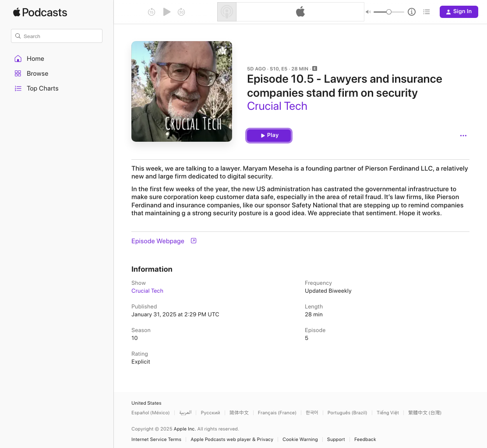Open the Crucial Tech show title link
The width and height of the screenshot is (487, 448).
click(x=277, y=106)
